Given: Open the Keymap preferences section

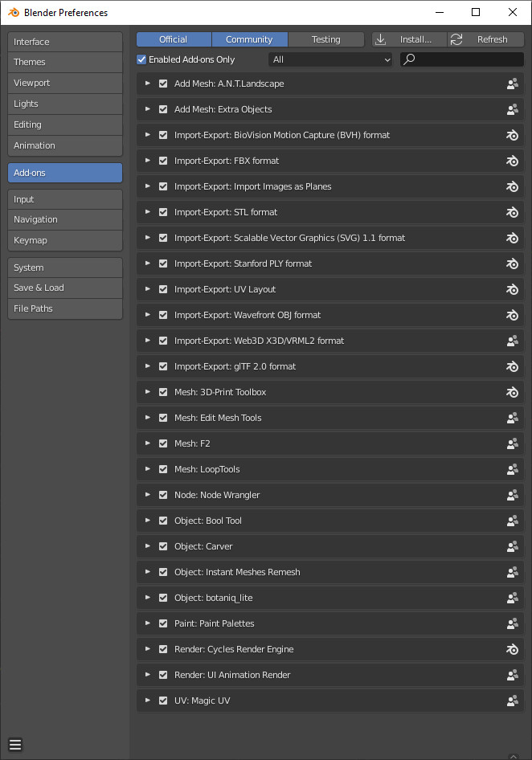Looking at the screenshot, I should (x=65, y=240).
